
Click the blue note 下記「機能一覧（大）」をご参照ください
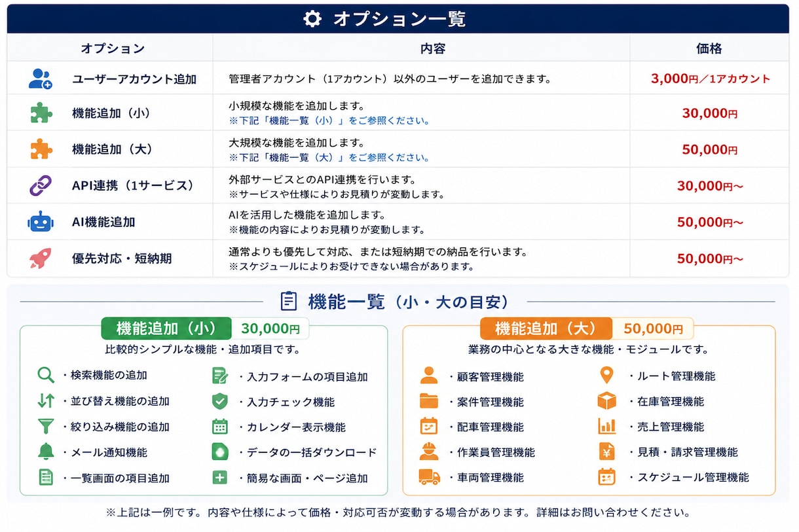[329, 158]
